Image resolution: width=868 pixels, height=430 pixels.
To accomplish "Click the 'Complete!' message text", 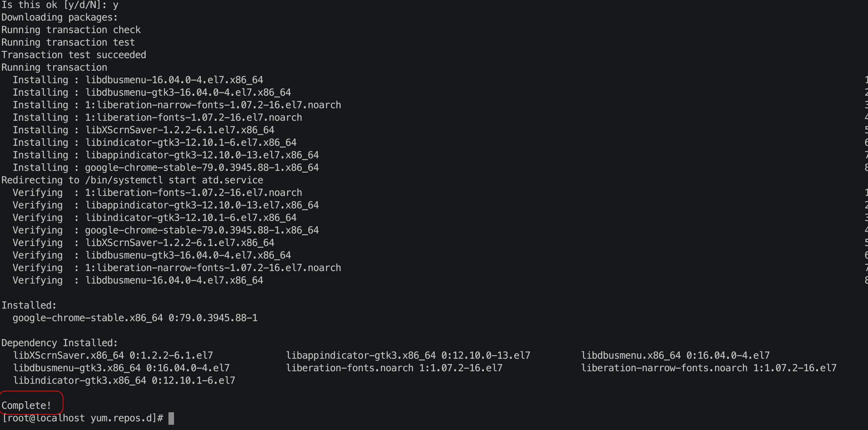I will click(26, 406).
